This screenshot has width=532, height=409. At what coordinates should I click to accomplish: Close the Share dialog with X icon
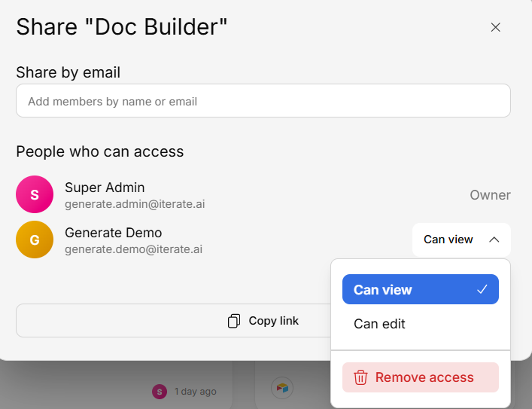(x=495, y=27)
